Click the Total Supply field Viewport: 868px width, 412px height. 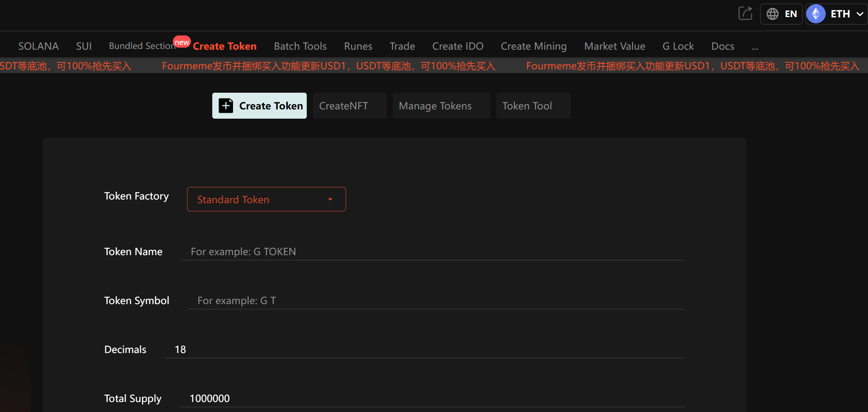click(x=432, y=398)
